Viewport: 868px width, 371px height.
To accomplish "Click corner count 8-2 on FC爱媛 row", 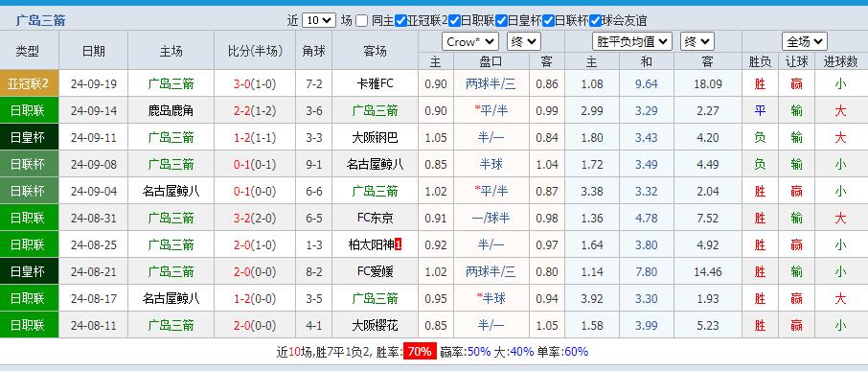I will click(x=313, y=271).
